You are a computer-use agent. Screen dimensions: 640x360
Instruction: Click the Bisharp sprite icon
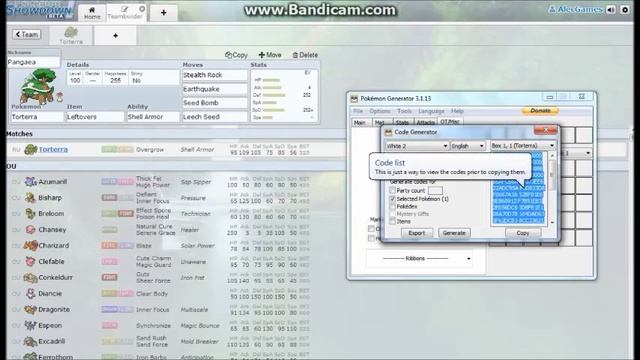(31, 198)
